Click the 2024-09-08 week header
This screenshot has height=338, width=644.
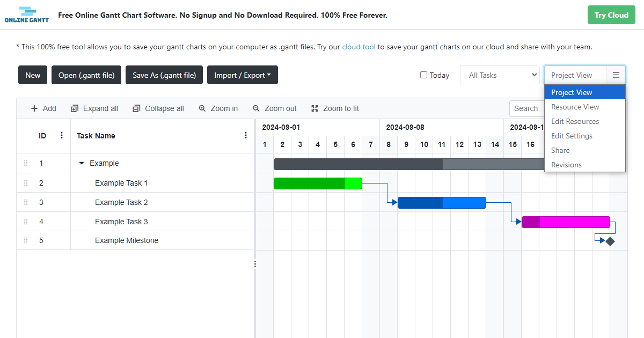[442, 127]
